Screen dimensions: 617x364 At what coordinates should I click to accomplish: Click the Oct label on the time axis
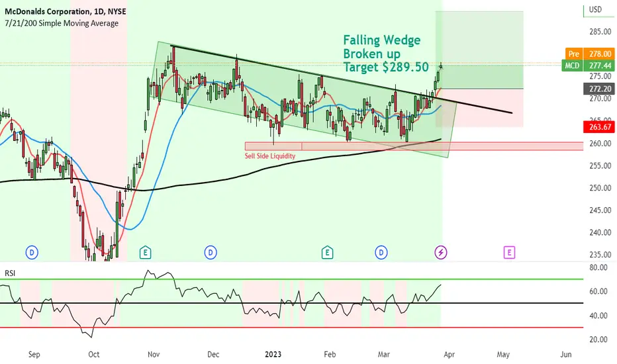[x=94, y=355]
